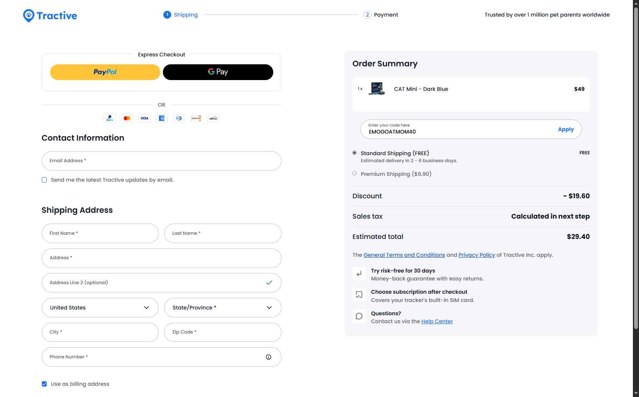Pay with Google Pay button
The image size is (639, 397).
(218, 72)
